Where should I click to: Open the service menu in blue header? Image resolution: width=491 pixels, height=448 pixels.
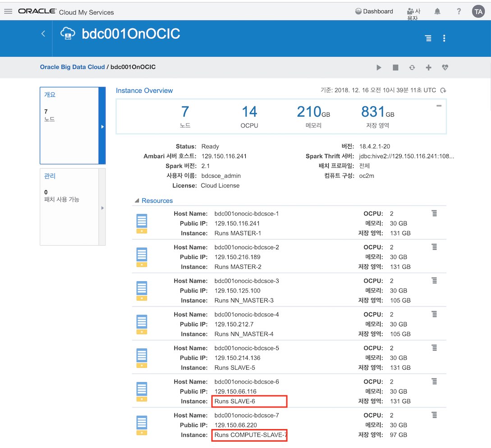pos(428,38)
